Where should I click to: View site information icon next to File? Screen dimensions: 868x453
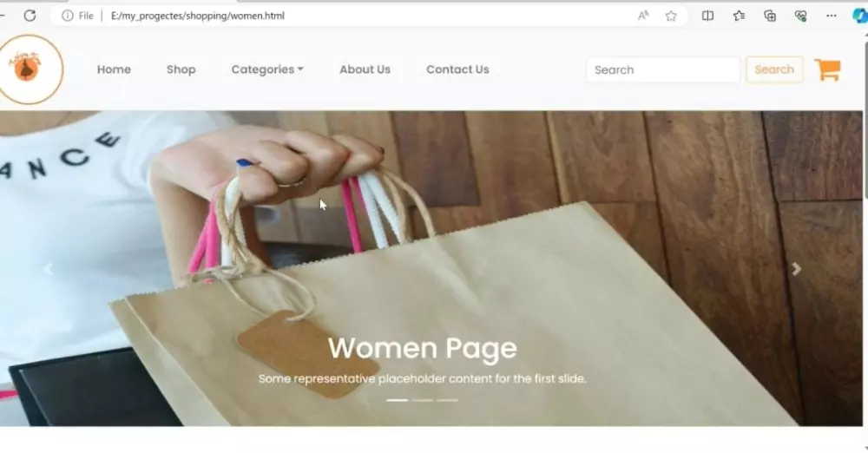point(67,16)
